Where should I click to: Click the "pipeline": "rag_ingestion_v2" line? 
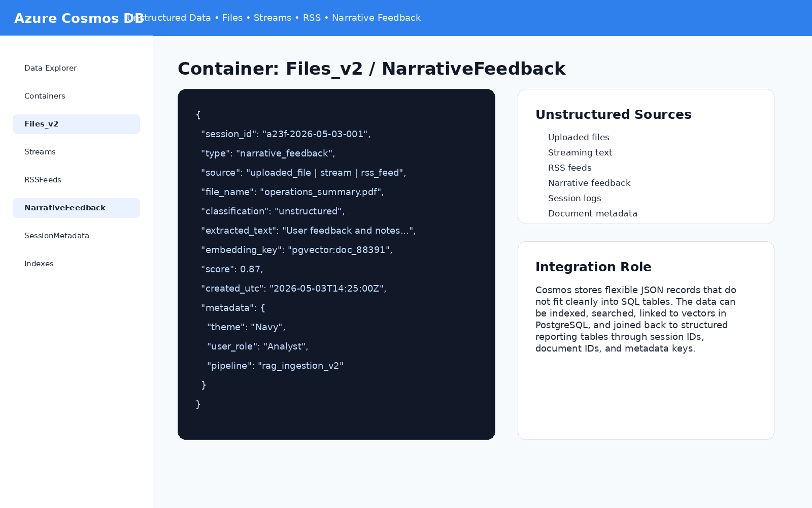pos(276,366)
